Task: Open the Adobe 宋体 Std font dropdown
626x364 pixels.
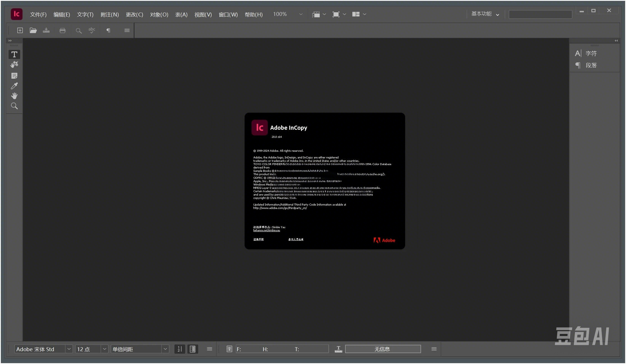Action: point(69,349)
